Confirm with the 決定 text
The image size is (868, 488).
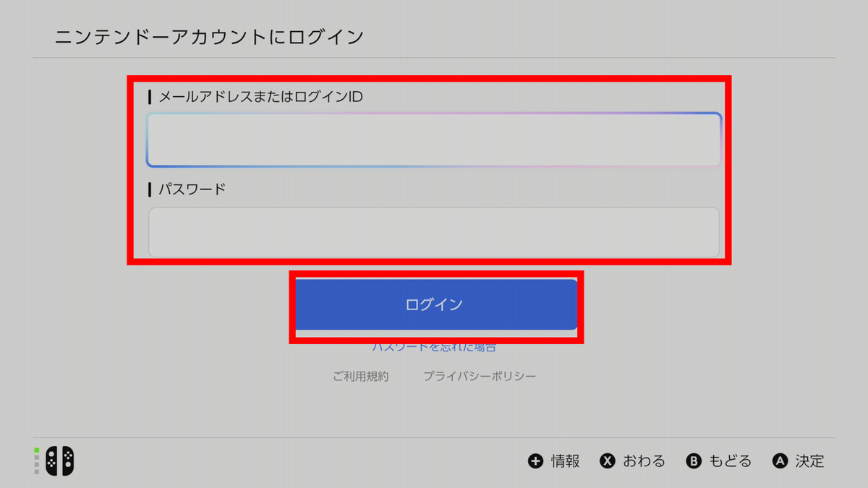pyautogui.click(x=809, y=461)
